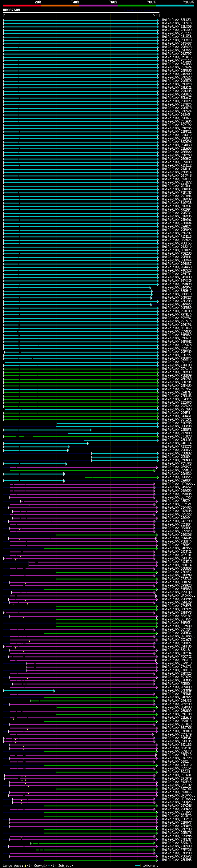Click the cyan alignment bar of UniRef100_Q9FVK8
197x868 pixels.
click(x=81, y=40)
